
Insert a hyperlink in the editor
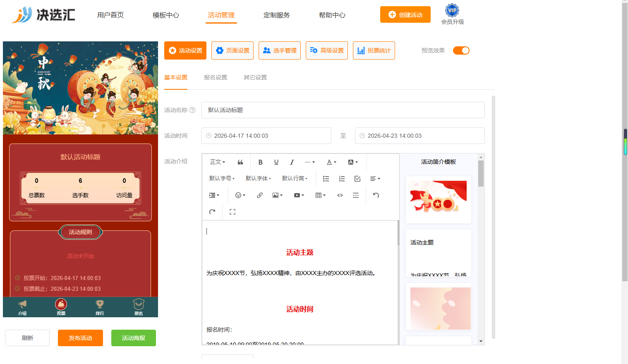pyautogui.click(x=260, y=195)
